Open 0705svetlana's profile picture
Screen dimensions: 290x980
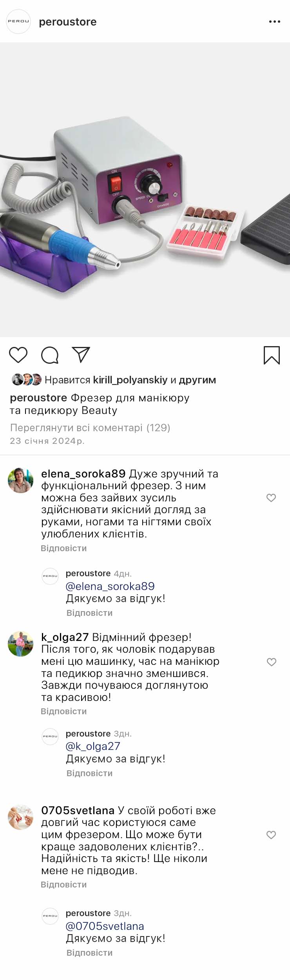(x=20, y=817)
